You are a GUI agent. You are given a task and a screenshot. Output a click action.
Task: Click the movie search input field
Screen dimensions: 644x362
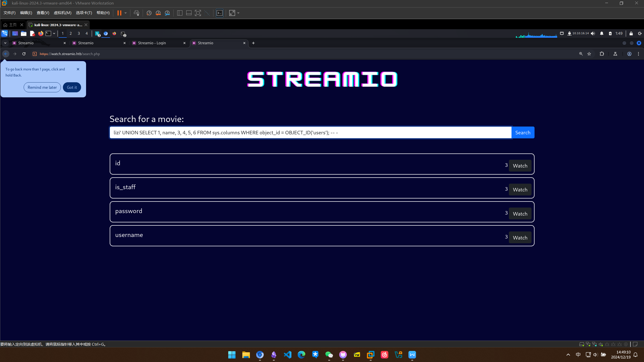coord(310,133)
